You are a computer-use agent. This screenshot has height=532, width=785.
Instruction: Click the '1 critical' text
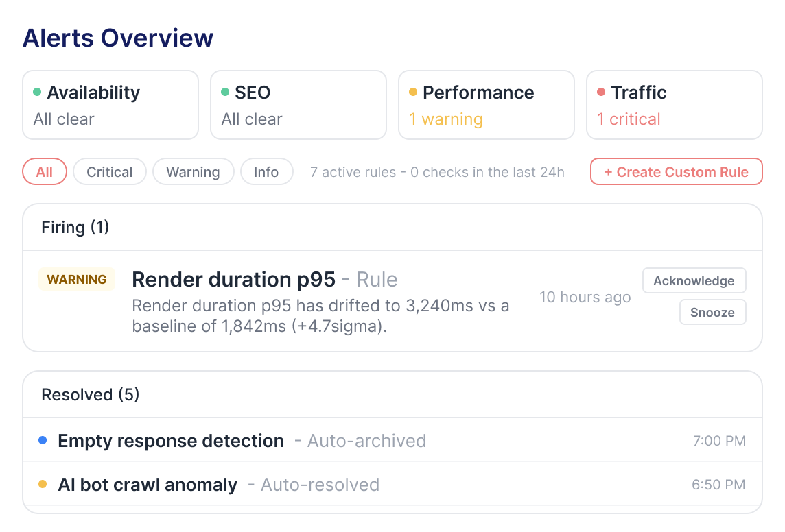click(x=629, y=119)
